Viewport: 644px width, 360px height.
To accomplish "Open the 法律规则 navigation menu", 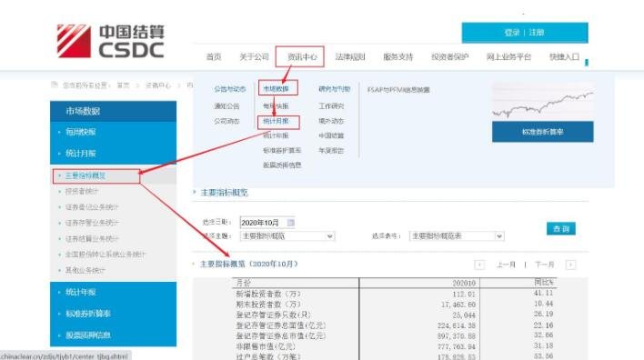I will pos(350,56).
